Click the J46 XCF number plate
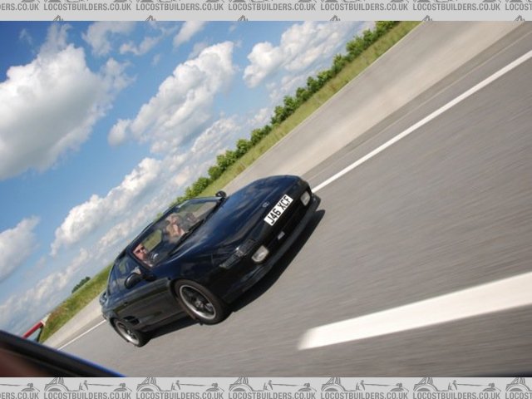The height and width of the screenshot is (399, 532). point(278,209)
